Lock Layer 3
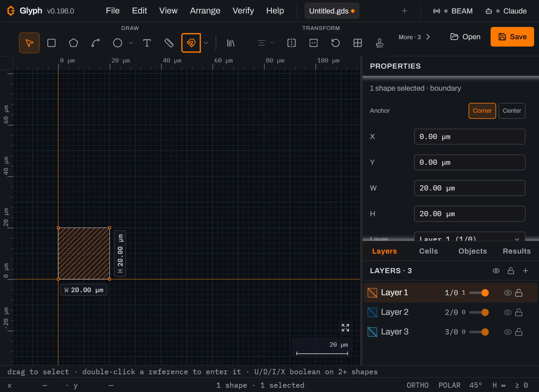The height and width of the screenshot is (392, 539). coord(519,332)
